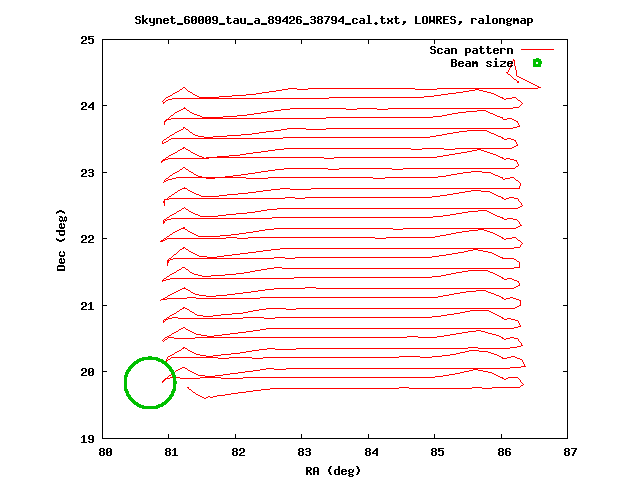The width and height of the screenshot is (640, 480).
Task: Click x-axis tick label 85
Action: pyautogui.click(x=438, y=452)
